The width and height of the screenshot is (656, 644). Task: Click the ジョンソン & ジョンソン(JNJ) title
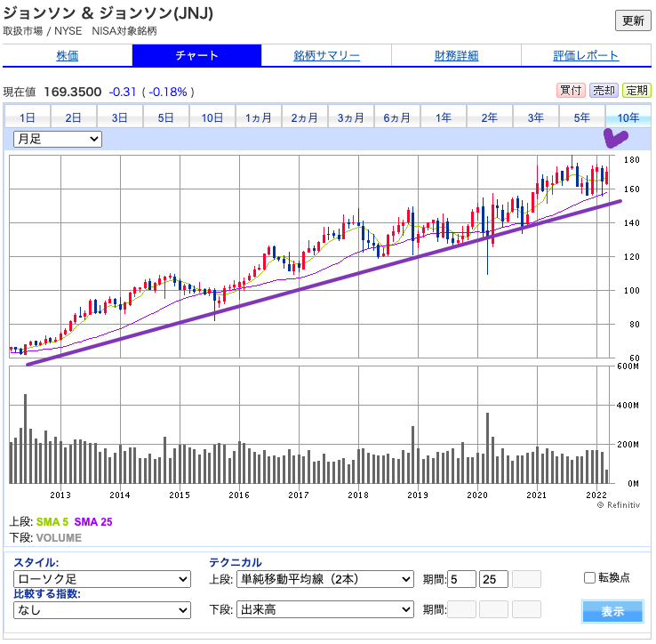pos(108,13)
